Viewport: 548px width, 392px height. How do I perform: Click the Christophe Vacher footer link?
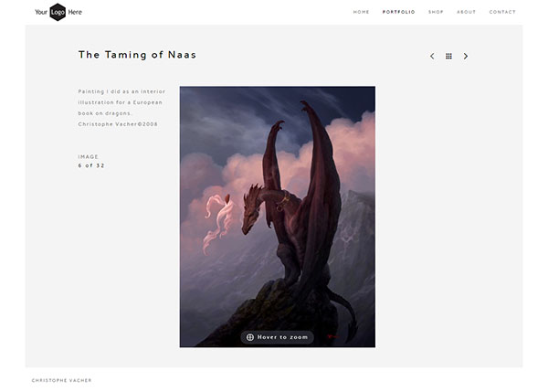click(61, 380)
